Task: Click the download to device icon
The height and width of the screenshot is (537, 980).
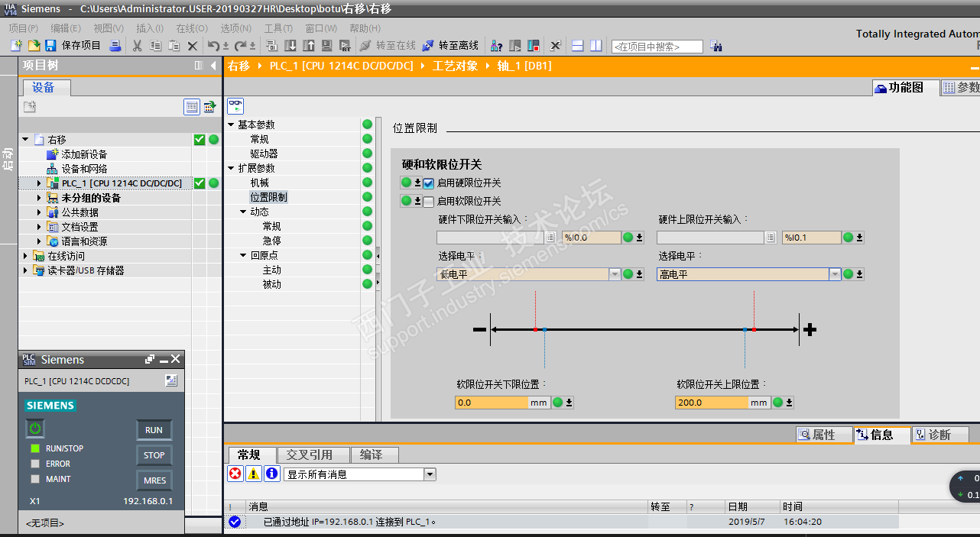Action: tap(290, 46)
